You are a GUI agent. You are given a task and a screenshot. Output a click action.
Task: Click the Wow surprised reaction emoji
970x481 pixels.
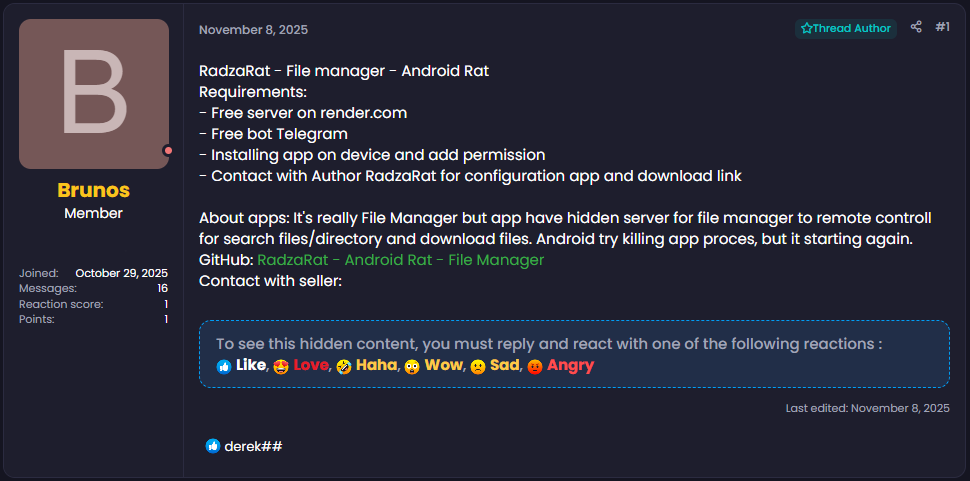[411, 366]
